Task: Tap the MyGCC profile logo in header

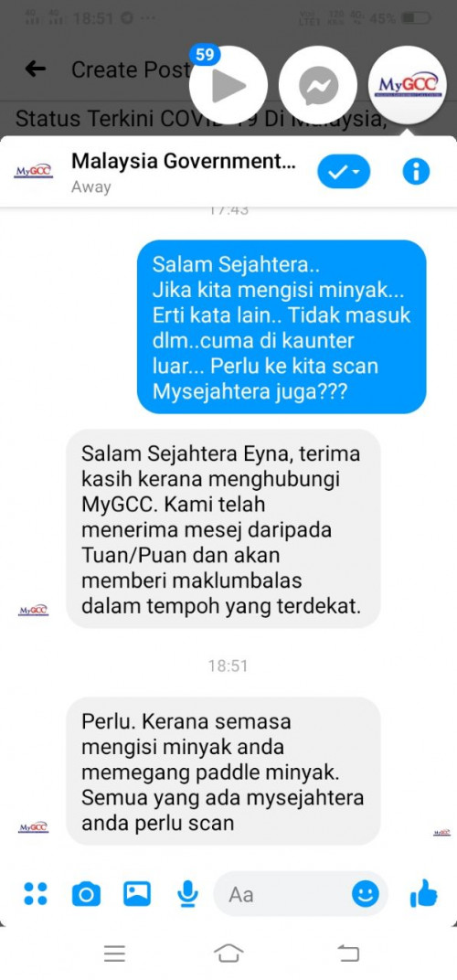Action: pyautogui.click(x=33, y=171)
